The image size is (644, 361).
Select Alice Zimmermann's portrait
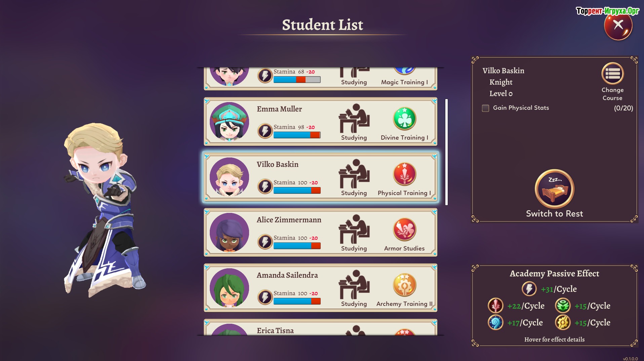[x=229, y=232]
